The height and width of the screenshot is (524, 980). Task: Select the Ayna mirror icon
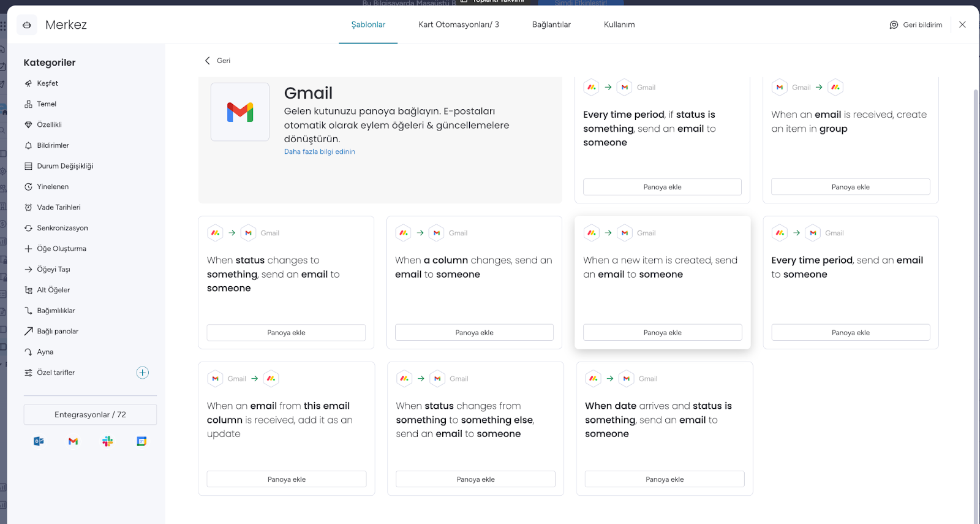click(28, 352)
